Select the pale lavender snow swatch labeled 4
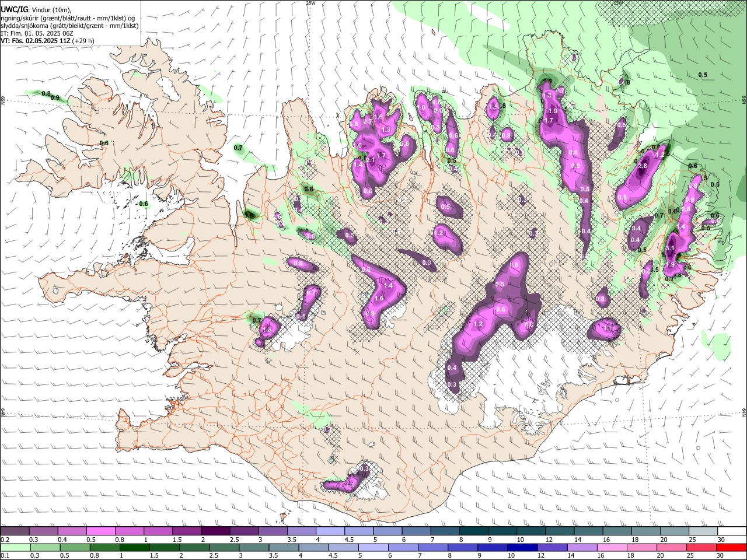The height and width of the screenshot is (560, 747). pyautogui.click(x=330, y=531)
